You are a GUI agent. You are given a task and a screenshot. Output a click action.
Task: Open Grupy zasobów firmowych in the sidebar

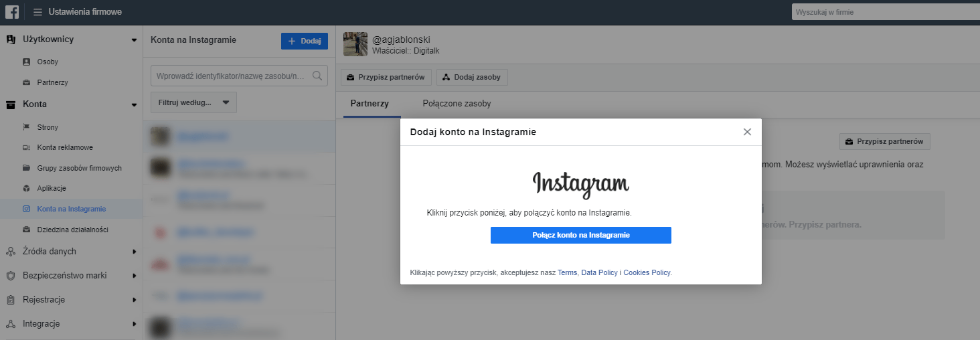(x=80, y=168)
